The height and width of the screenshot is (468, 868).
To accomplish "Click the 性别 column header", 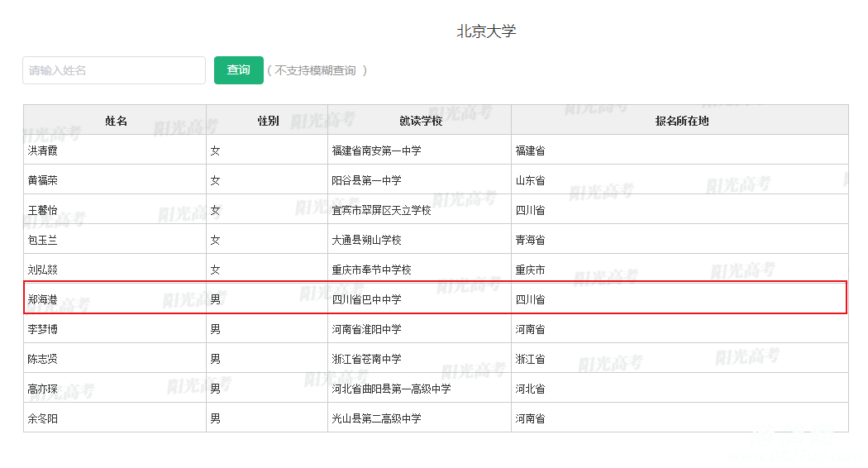I will click(x=268, y=121).
